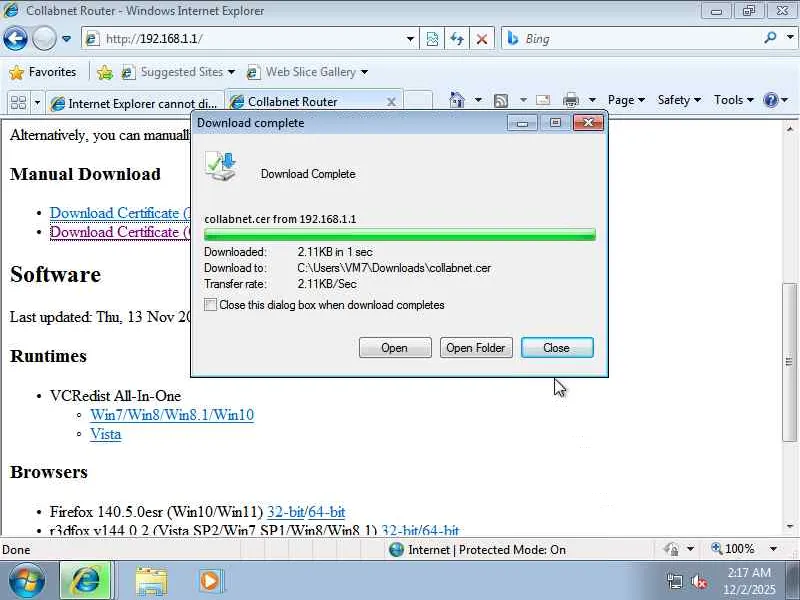Click the green download progress bar

(399, 235)
